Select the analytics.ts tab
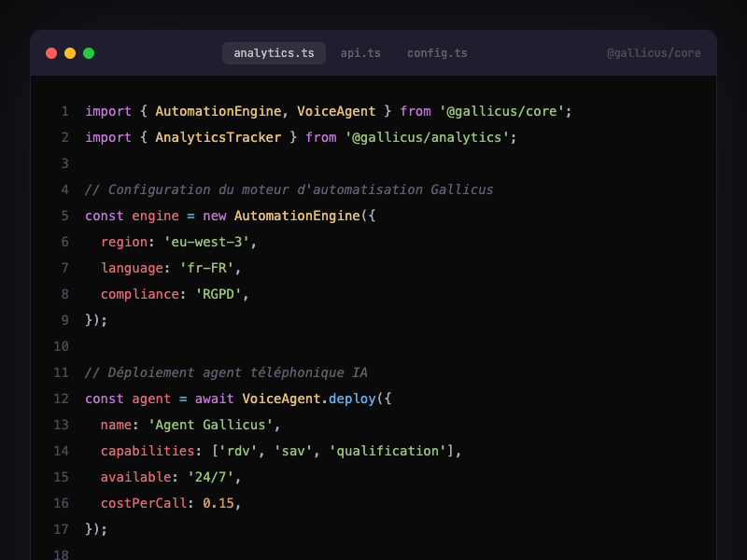This screenshot has width=747, height=560. pos(274,53)
